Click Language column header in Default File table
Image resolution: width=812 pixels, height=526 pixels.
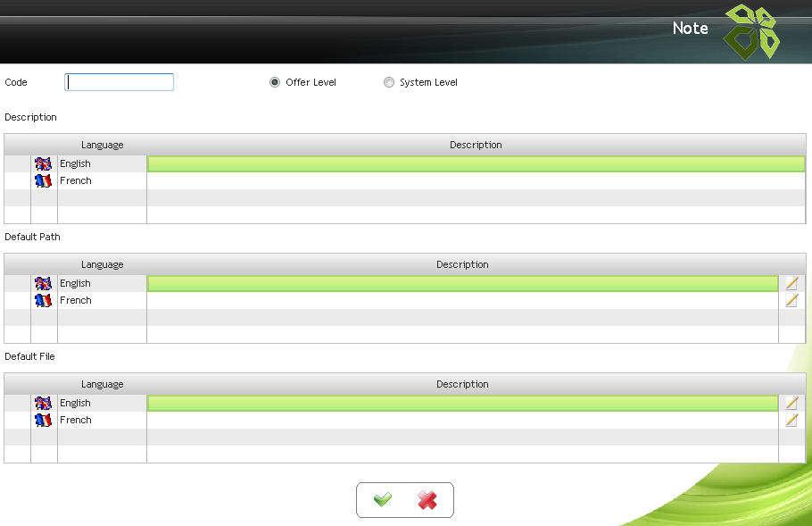[102, 384]
